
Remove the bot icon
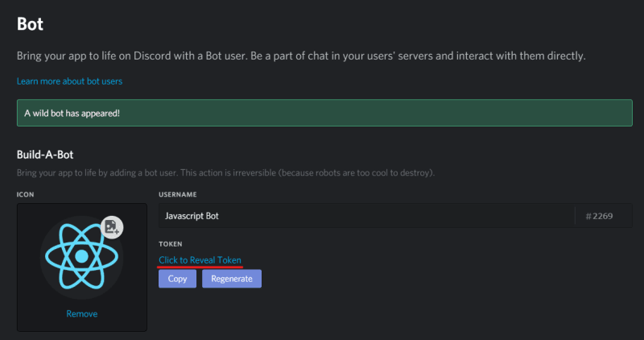(x=82, y=313)
